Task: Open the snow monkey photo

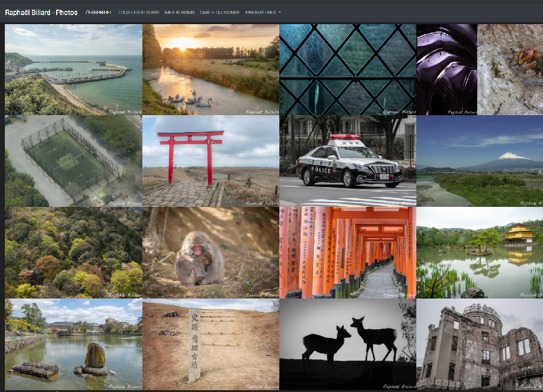Action: [211, 253]
